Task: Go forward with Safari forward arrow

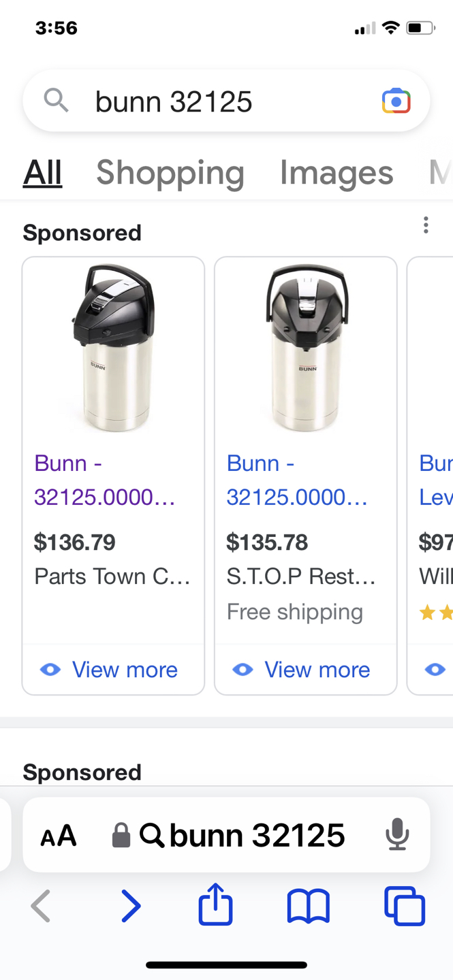Action: click(130, 906)
